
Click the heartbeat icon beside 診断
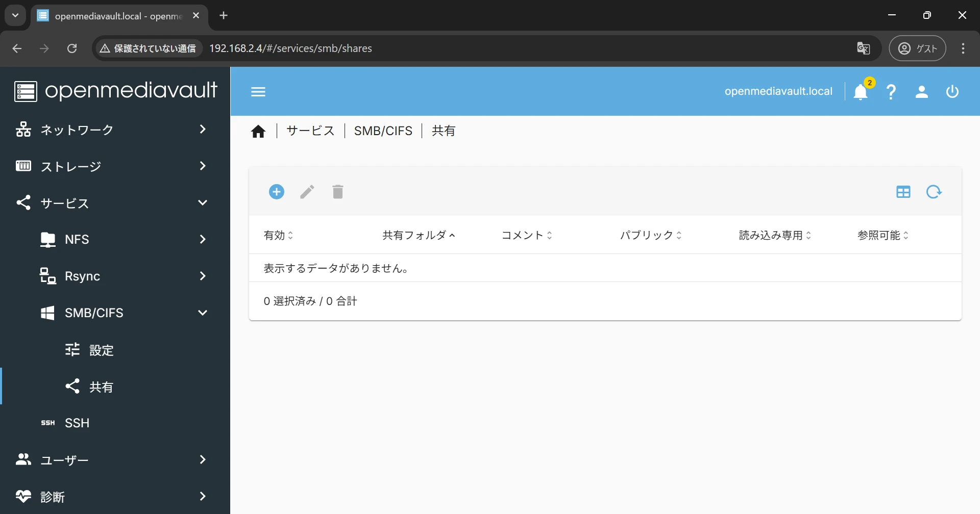[23, 496]
